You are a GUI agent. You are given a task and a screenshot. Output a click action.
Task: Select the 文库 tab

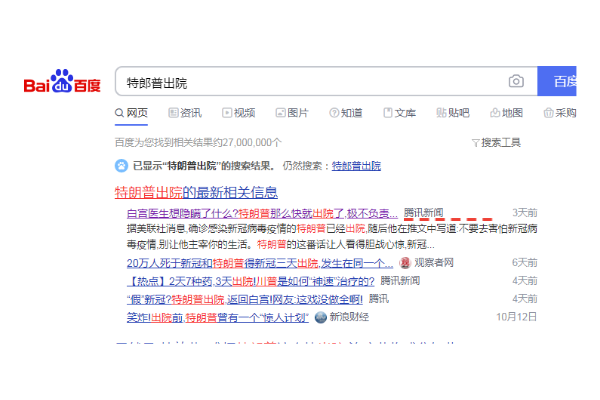tap(399, 113)
